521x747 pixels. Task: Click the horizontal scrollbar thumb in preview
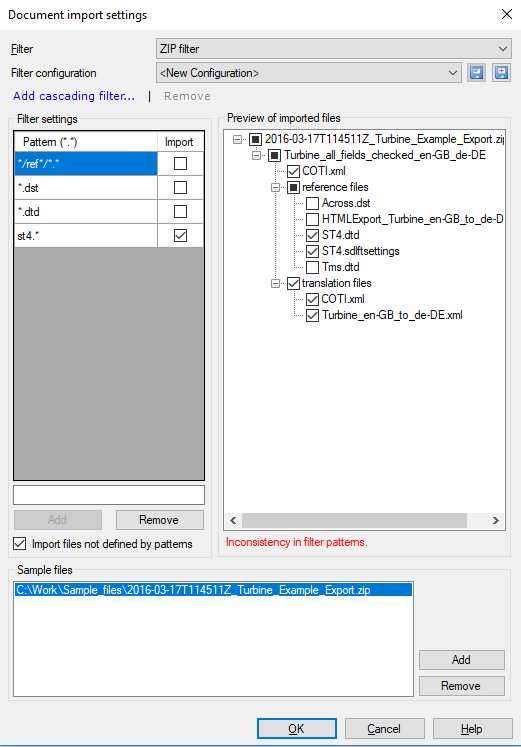coord(354,520)
